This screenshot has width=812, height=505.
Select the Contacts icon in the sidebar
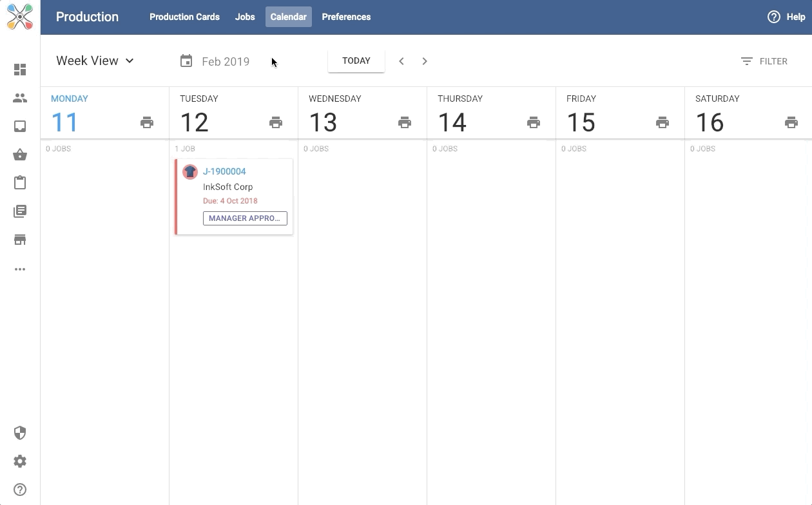coord(20,97)
